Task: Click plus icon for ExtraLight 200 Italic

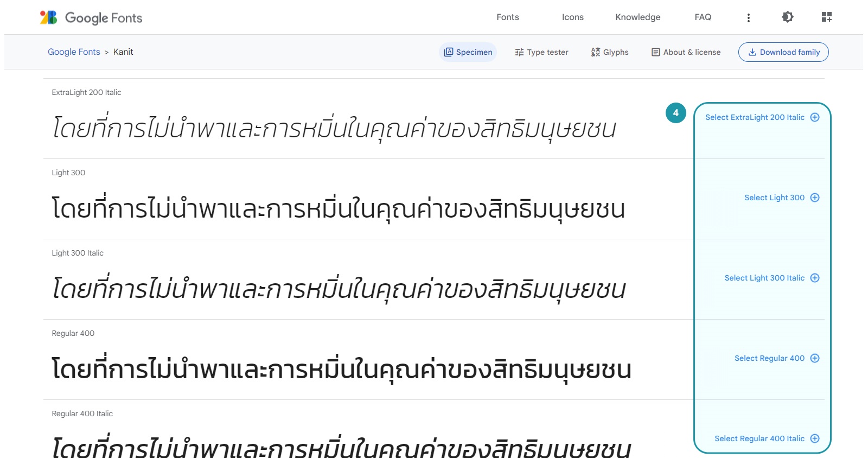Action: point(815,117)
